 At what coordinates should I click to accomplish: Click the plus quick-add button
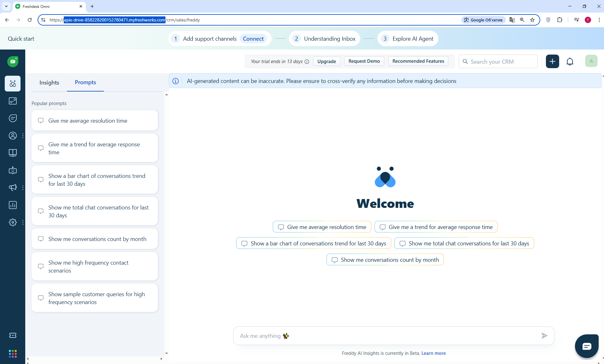553,61
